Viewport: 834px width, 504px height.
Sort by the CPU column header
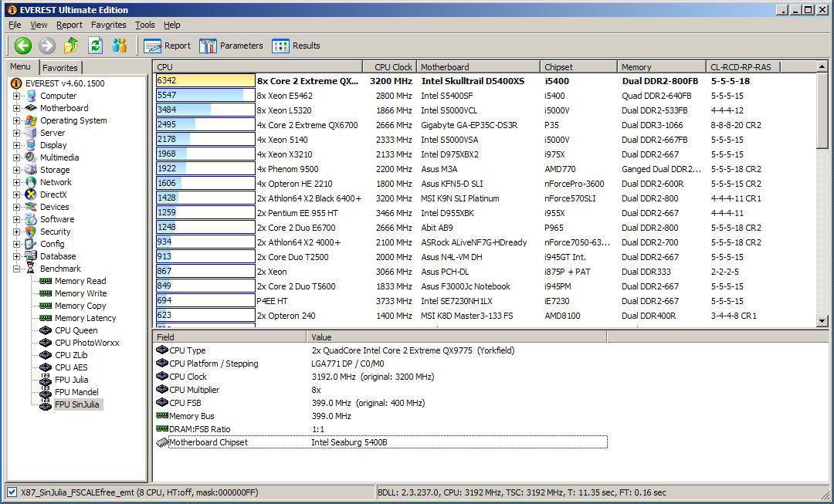[x=258, y=67]
